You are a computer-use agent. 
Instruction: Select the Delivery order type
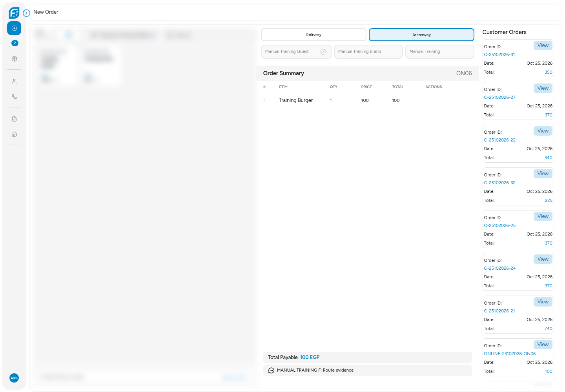[x=313, y=34]
